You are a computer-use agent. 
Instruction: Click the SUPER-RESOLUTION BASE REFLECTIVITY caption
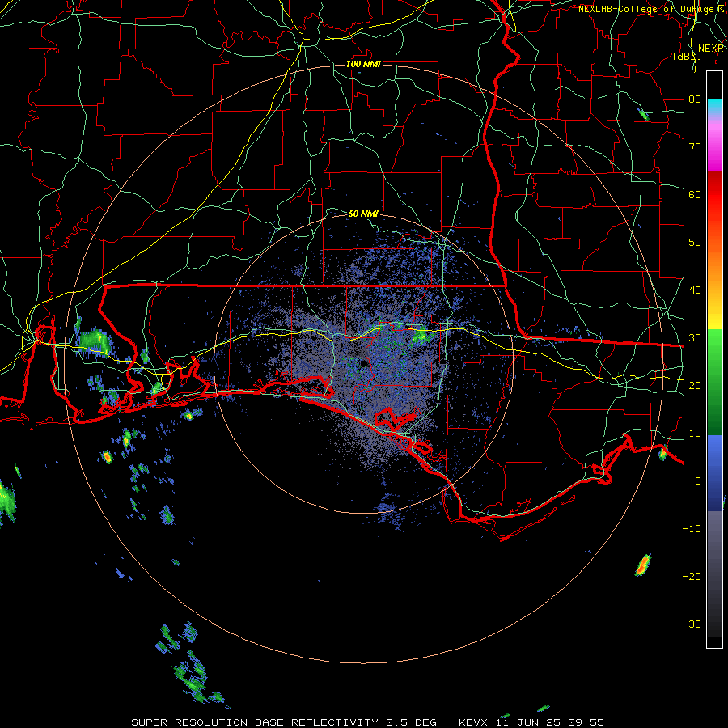tap(255, 722)
